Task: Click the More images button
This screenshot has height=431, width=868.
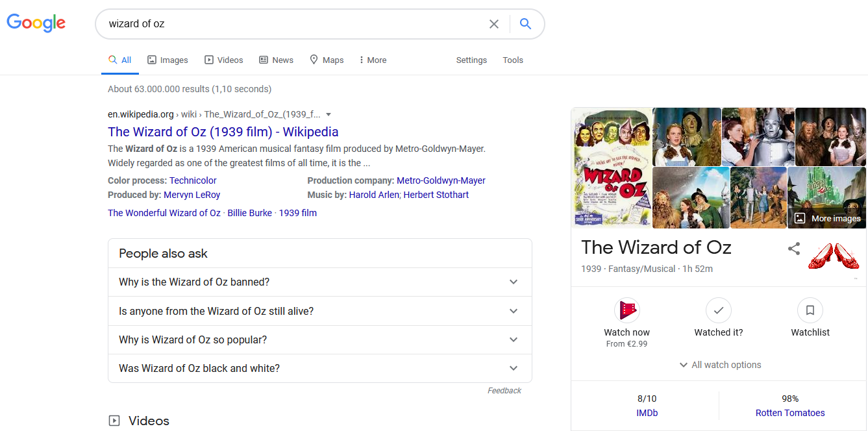Action: point(828,219)
